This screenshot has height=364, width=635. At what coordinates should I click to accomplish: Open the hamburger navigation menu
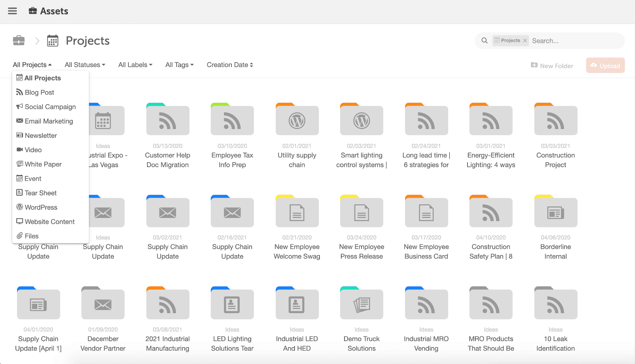click(x=12, y=11)
